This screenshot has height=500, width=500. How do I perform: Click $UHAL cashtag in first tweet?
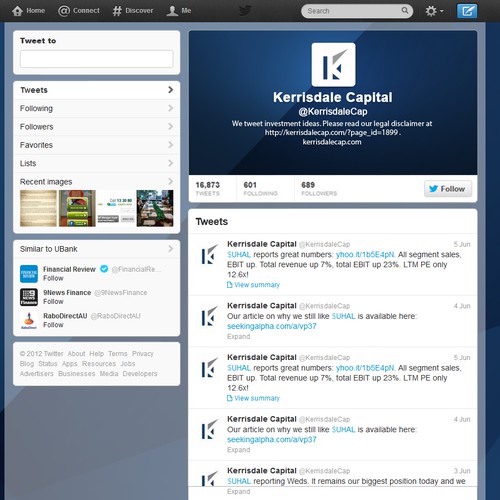[x=239, y=255]
